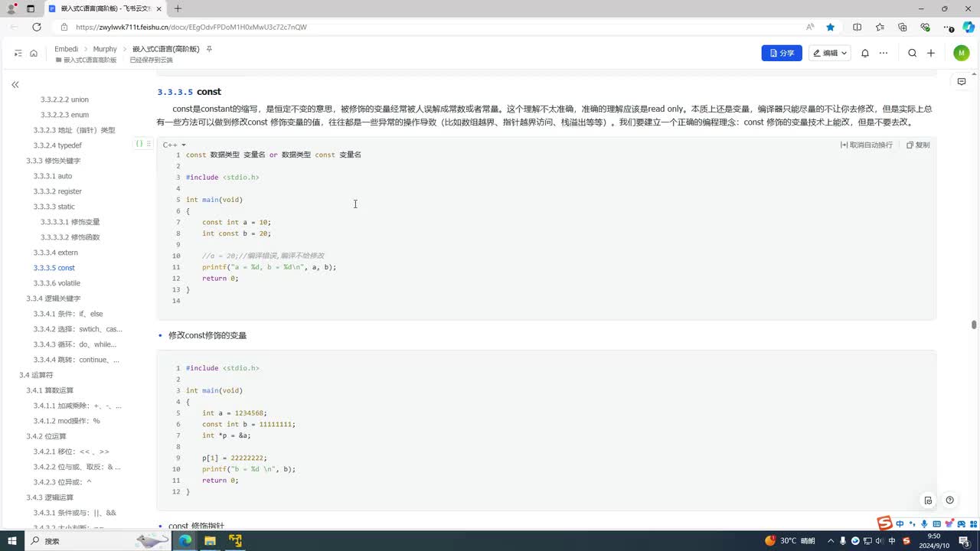Click the browser address bar URL
The height and width of the screenshot is (551, 980).
point(191,27)
